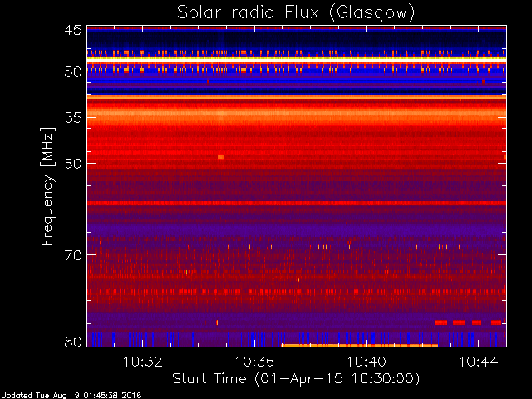The width and height of the screenshot is (532, 399).
Task: Click the bright yellow-white band near 49 MHz
Action: 297,59
